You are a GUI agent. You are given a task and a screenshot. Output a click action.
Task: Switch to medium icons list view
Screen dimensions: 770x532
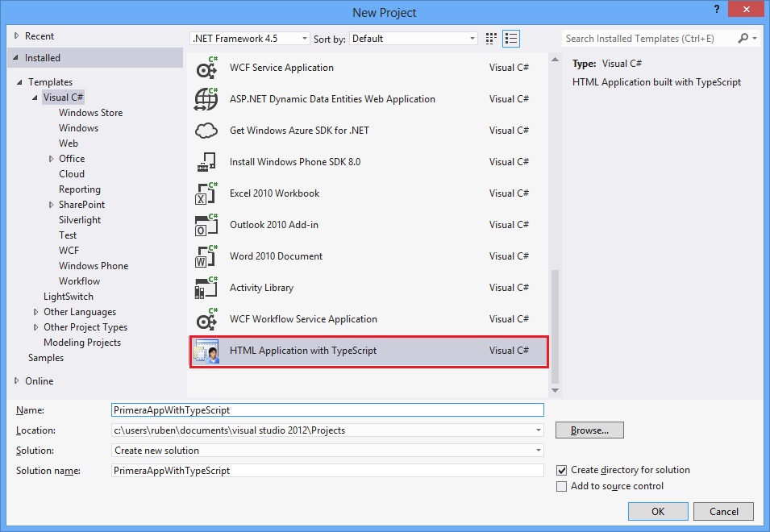point(511,39)
